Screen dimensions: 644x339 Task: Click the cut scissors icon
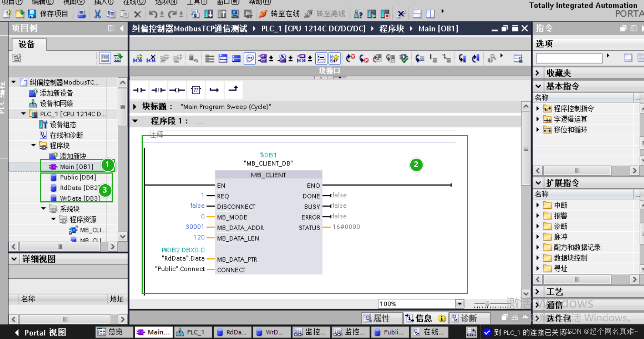point(98,14)
